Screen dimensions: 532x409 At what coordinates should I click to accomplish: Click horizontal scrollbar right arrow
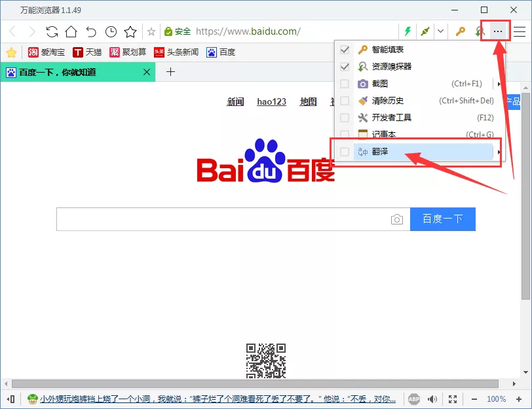click(514, 383)
